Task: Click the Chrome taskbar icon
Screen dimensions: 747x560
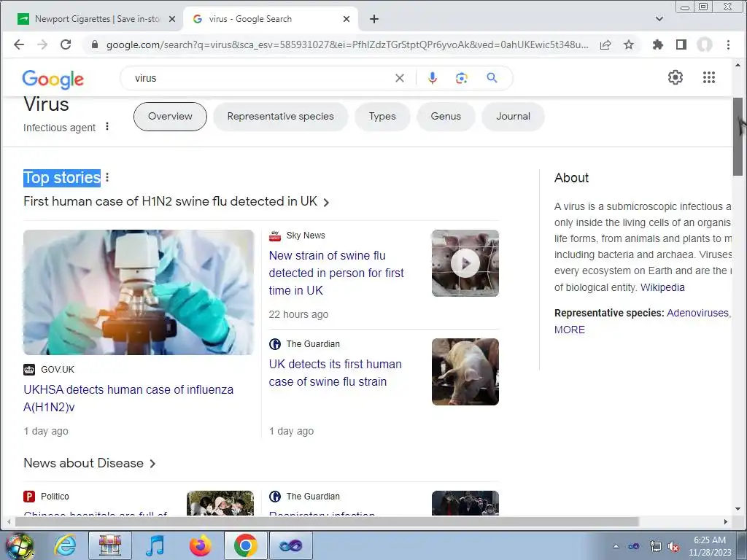Action: (245, 545)
